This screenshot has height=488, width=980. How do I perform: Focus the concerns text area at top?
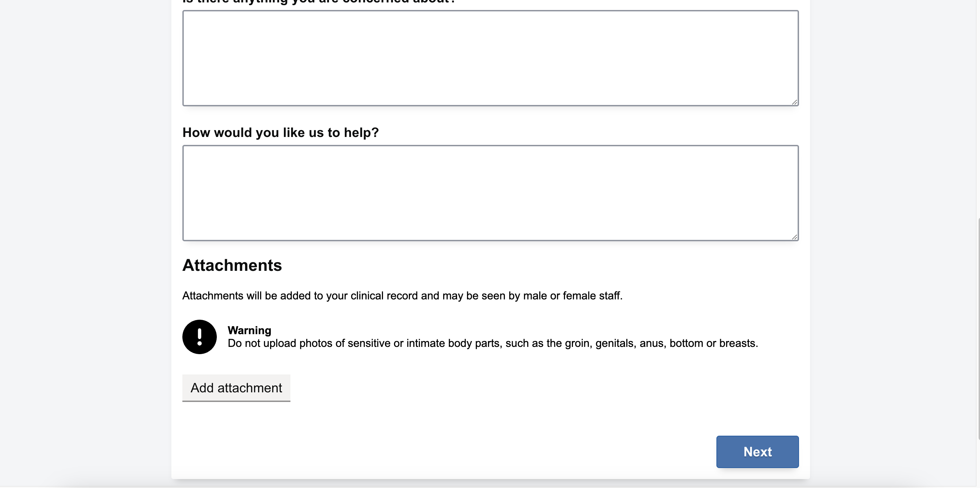click(490, 58)
